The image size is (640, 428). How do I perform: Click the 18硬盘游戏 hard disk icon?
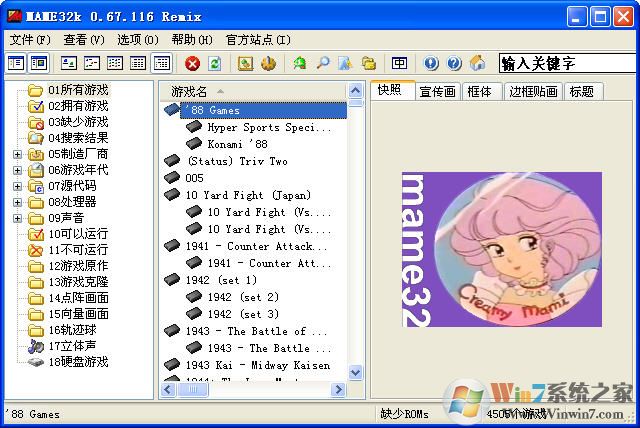(36, 362)
